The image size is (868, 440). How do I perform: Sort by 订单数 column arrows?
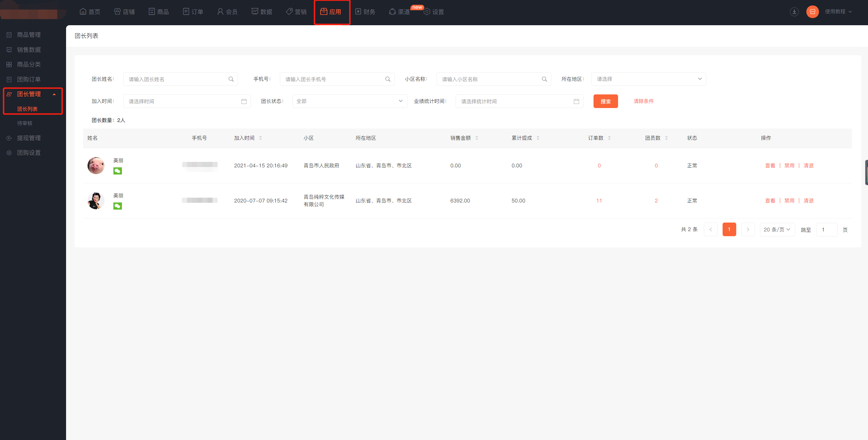tap(609, 138)
